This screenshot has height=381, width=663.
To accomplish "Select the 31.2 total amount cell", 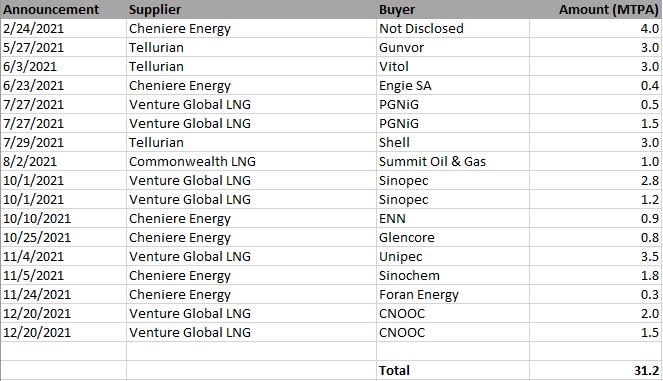I will (x=596, y=370).
